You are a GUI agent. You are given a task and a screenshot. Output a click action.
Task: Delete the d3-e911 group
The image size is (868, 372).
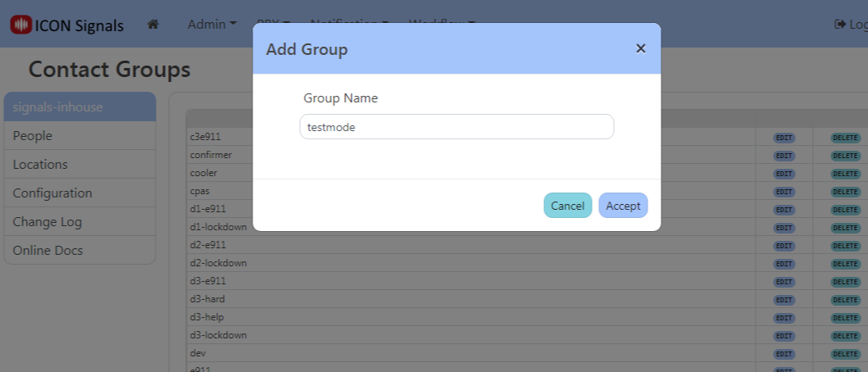(x=845, y=282)
